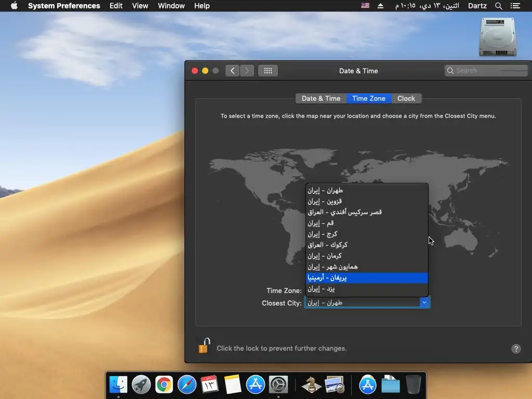Open System Preferences gear in Dock
Viewport: 532px width, 399px height.
pos(278,385)
